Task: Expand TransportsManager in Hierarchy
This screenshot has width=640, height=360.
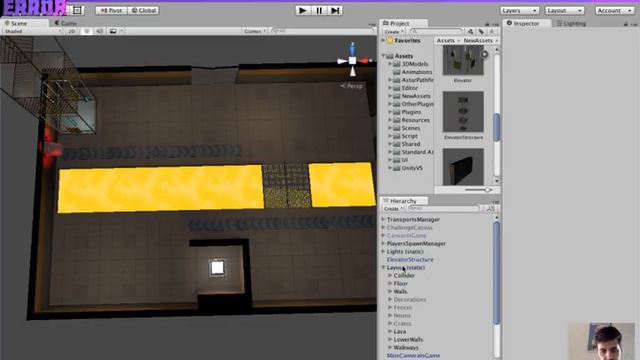Action: pos(383,220)
